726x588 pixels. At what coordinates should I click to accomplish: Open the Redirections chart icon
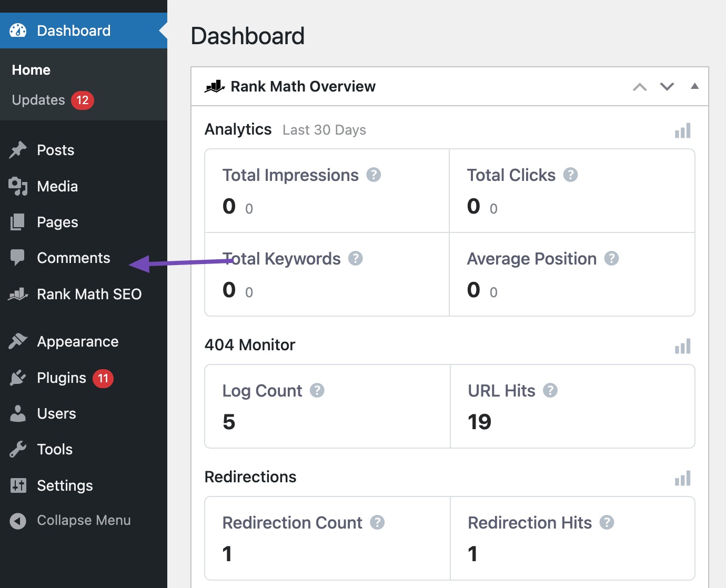click(x=682, y=478)
